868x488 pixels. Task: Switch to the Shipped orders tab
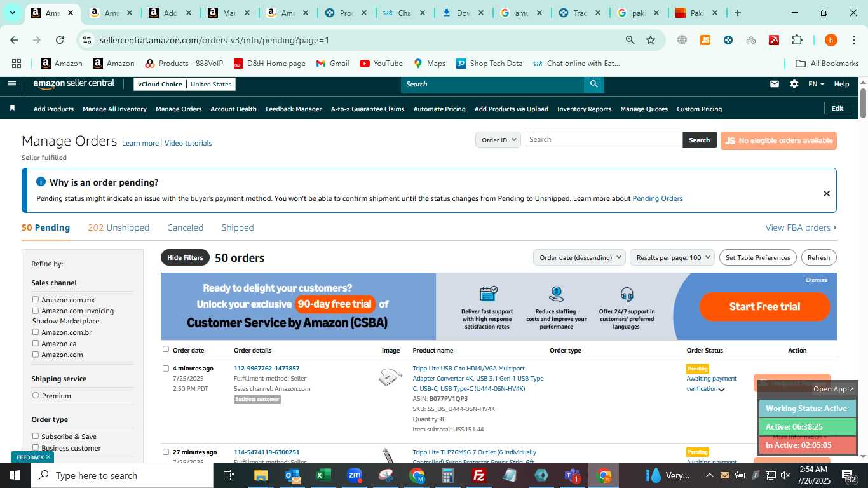click(238, 227)
